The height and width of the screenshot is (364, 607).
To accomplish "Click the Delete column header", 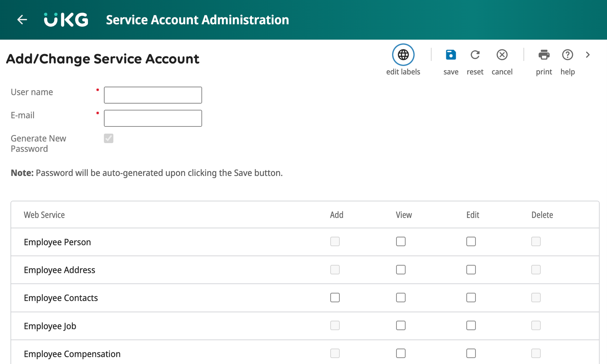I will pos(542,215).
